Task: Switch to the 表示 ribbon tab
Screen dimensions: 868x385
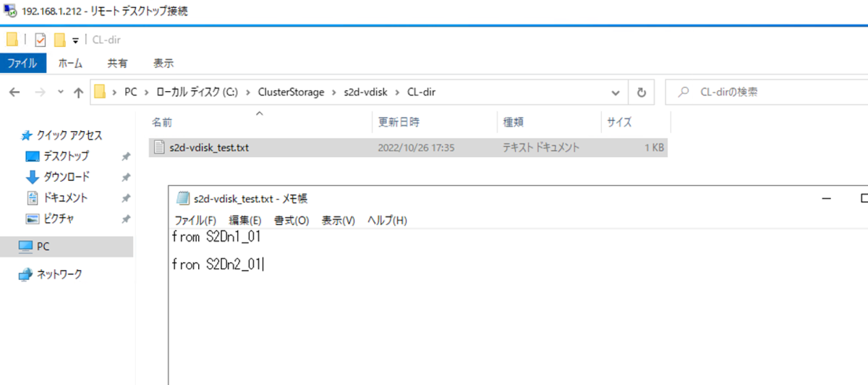Action: coord(163,63)
